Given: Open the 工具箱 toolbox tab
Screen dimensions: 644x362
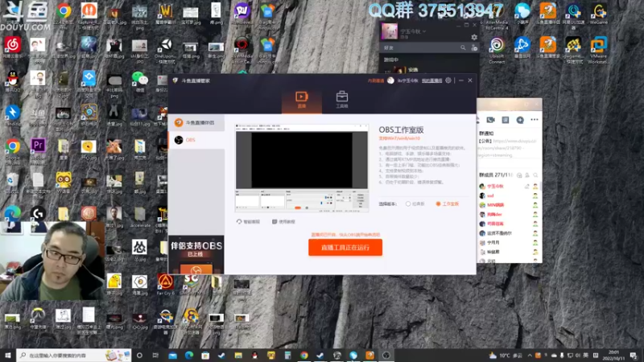Looking at the screenshot, I should (341, 100).
